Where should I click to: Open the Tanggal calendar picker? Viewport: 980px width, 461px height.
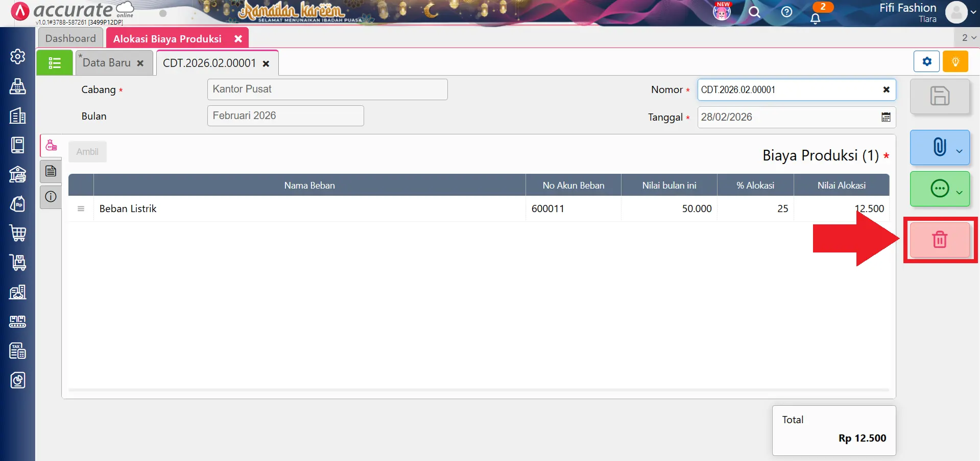(x=886, y=117)
